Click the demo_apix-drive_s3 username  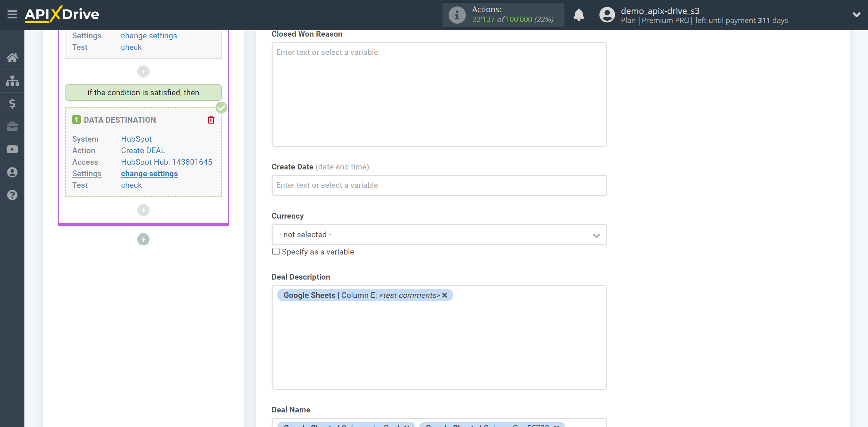tap(660, 11)
